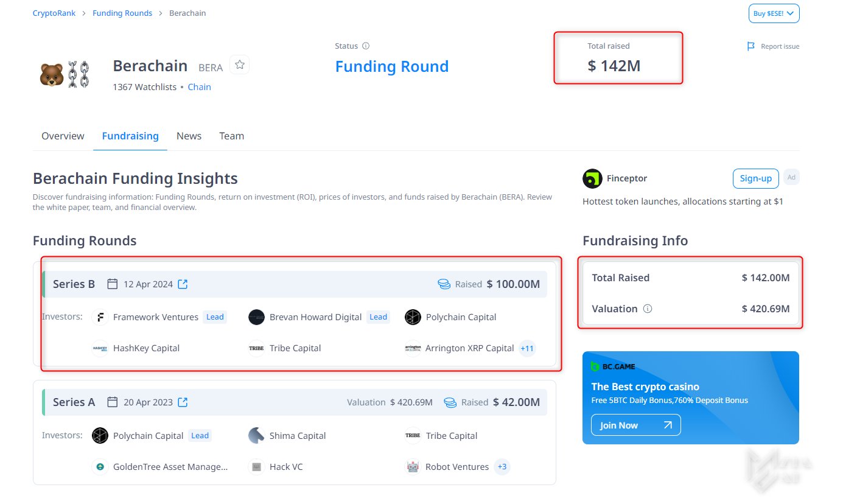
Task: Add Berachain to watchlist with star icon
Action: click(x=240, y=65)
